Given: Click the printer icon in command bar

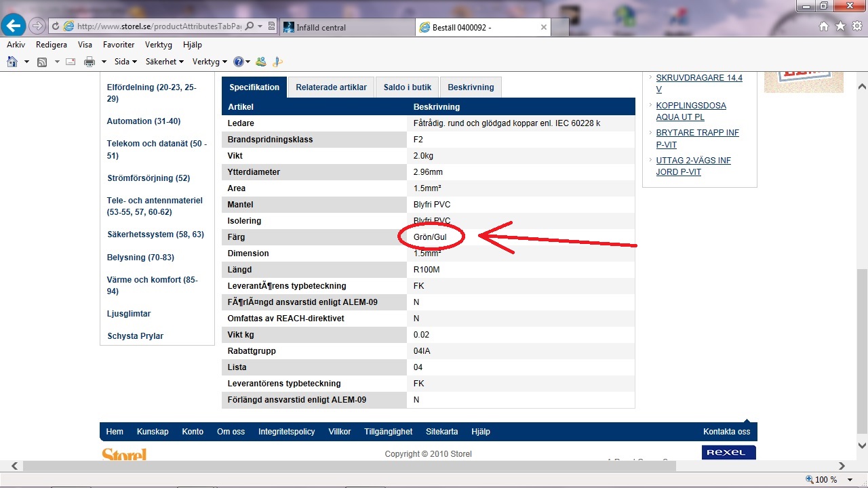Looking at the screenshot, I should point(90,62).
